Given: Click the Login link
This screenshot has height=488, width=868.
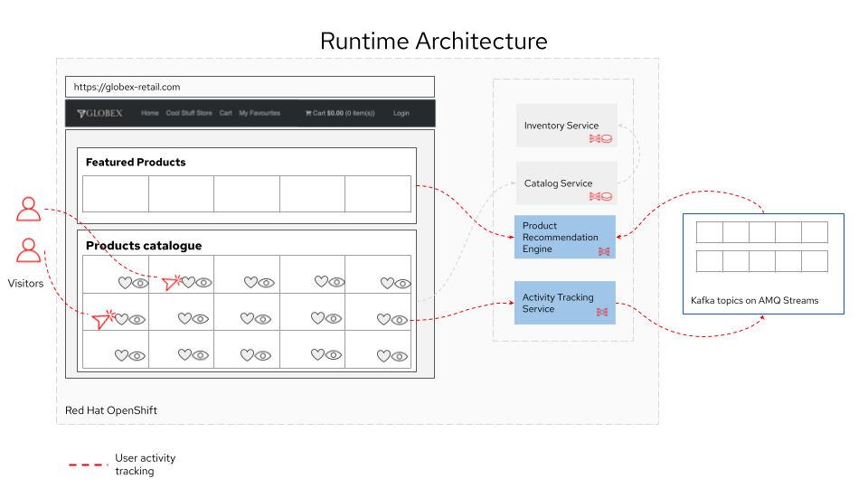Looking at the screenshot, I should pyautogui.click(x=401, y=113).
